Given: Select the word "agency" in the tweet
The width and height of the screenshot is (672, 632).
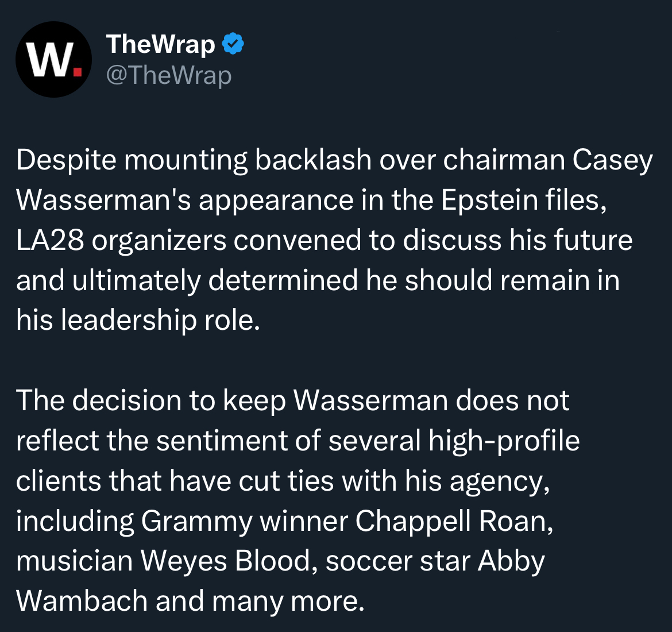Looking at the screenshot, I should [495, 481].
